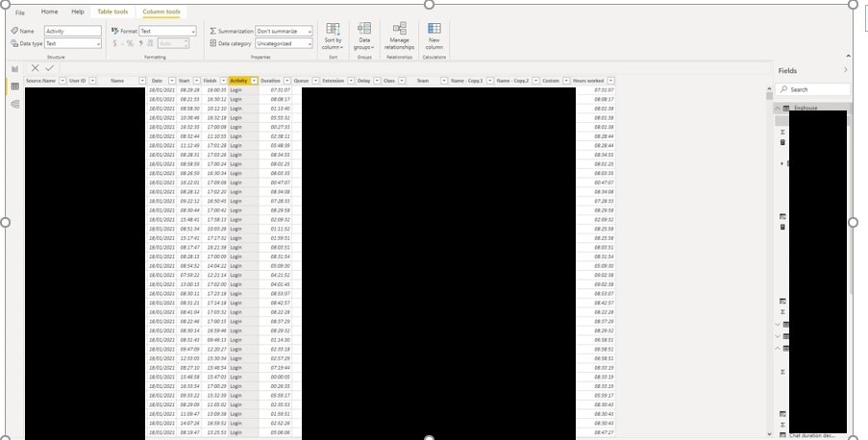Click the Auto decimal places stepper

tap(173, 43)
